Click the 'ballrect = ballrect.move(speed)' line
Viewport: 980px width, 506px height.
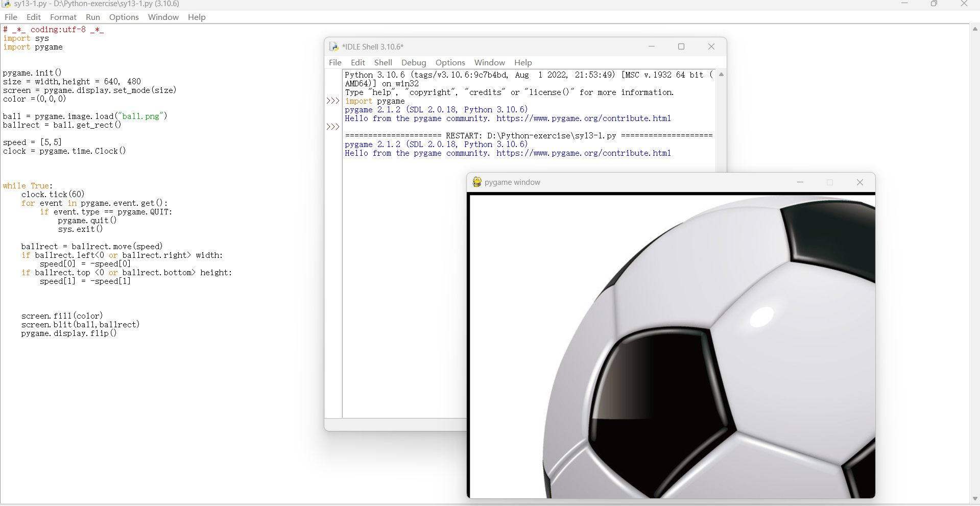pyautogui.click(x=92, y=247)
